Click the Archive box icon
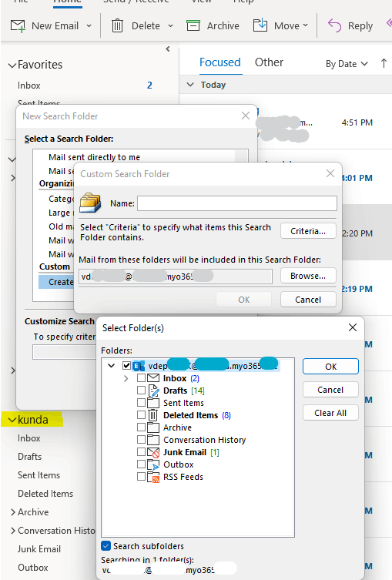This screenshot has height=580, width=392. click(193, 26)
